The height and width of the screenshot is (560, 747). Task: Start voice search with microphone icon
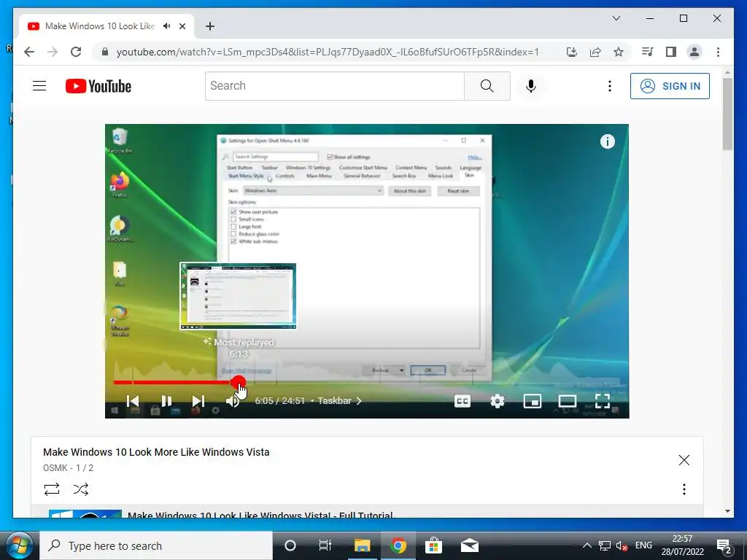pyautogui.click(x=531, y=86)
